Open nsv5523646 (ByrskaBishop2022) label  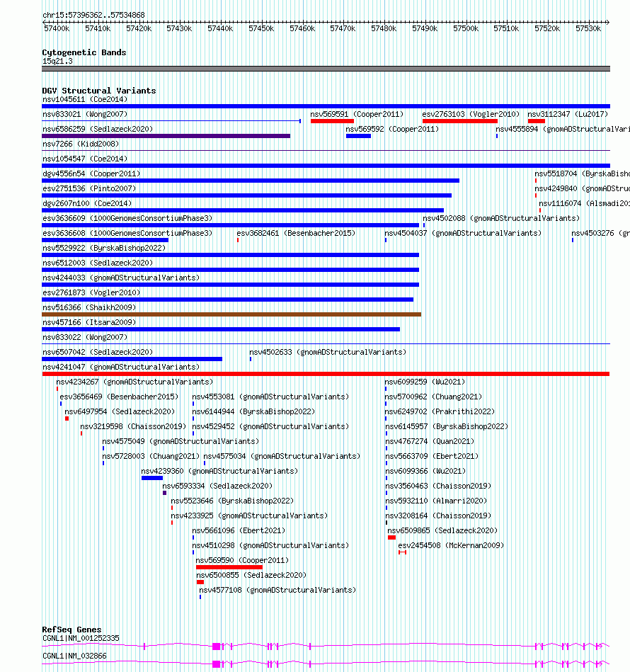coord(232,501)
